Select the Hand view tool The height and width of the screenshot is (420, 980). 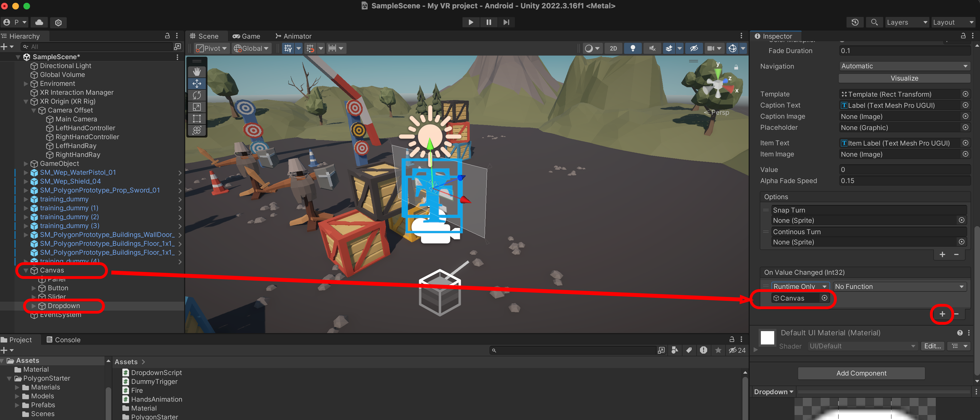(197, 71)
